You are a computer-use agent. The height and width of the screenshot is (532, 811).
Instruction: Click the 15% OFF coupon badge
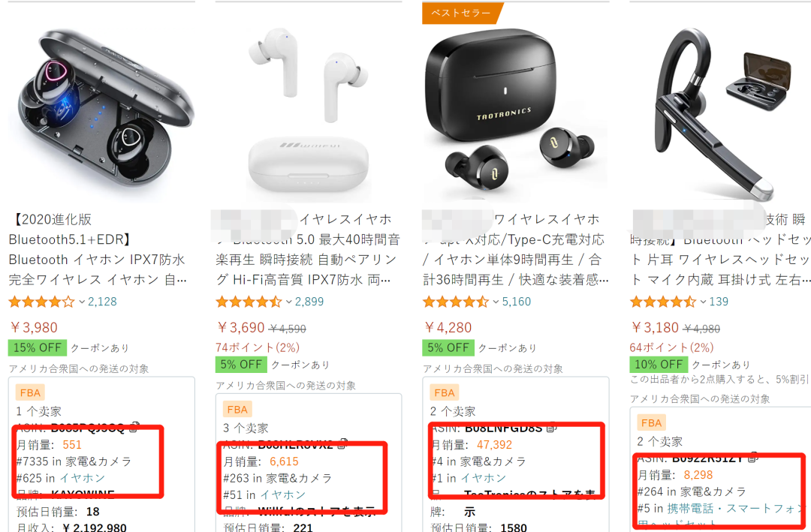(38, 348)
